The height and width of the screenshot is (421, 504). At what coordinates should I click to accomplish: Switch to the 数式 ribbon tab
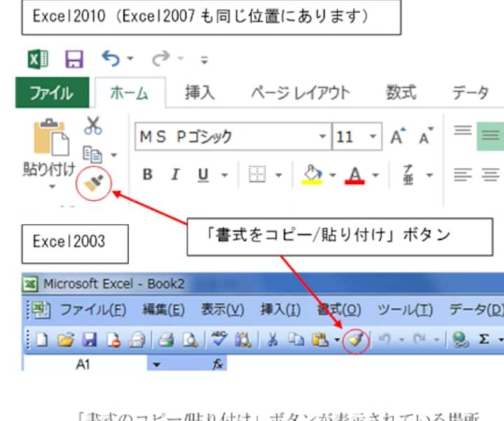[x=401, y=92]
